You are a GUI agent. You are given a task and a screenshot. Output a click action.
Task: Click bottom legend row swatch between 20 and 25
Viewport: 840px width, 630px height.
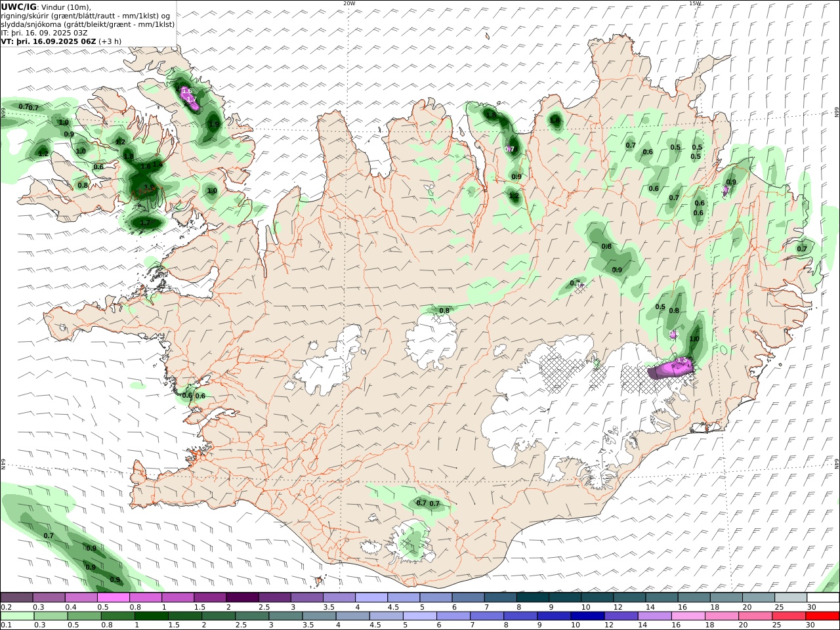754,616
